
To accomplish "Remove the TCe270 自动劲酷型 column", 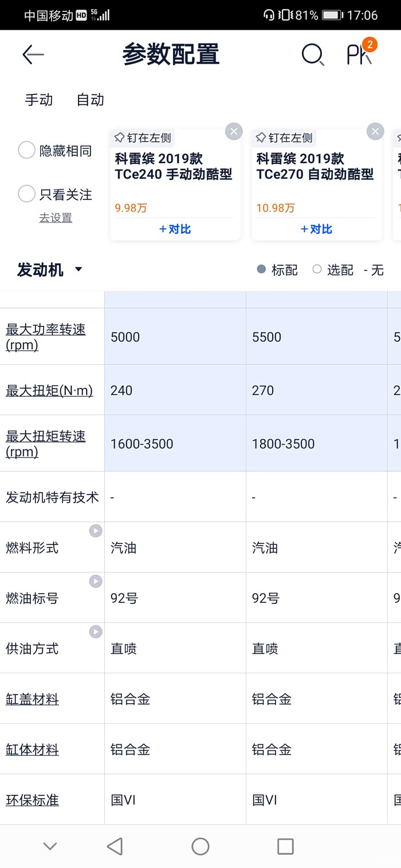I will (x=375, y=132).
